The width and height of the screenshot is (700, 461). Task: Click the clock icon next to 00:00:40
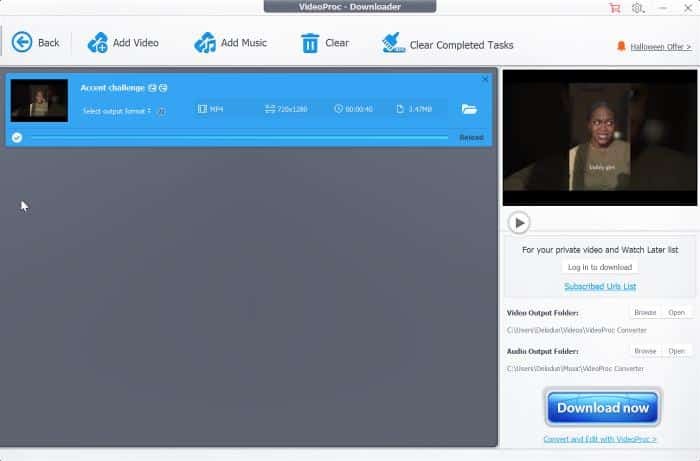coord(338,109)
